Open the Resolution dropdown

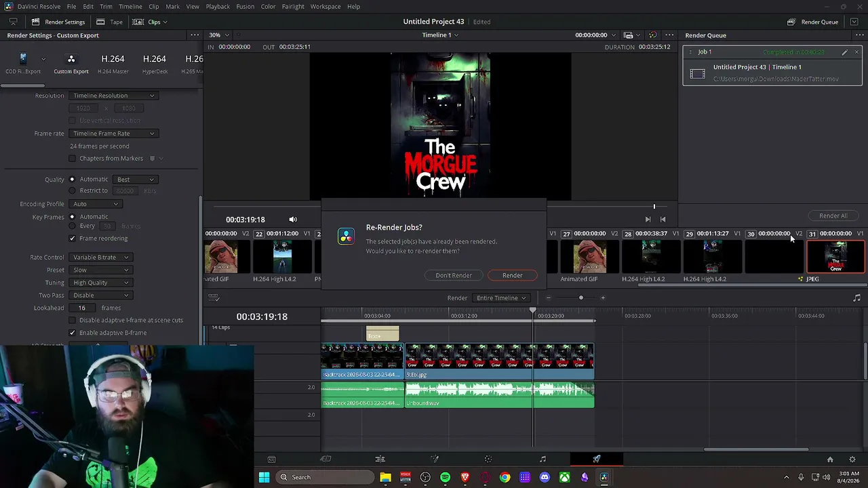(113, 96)
